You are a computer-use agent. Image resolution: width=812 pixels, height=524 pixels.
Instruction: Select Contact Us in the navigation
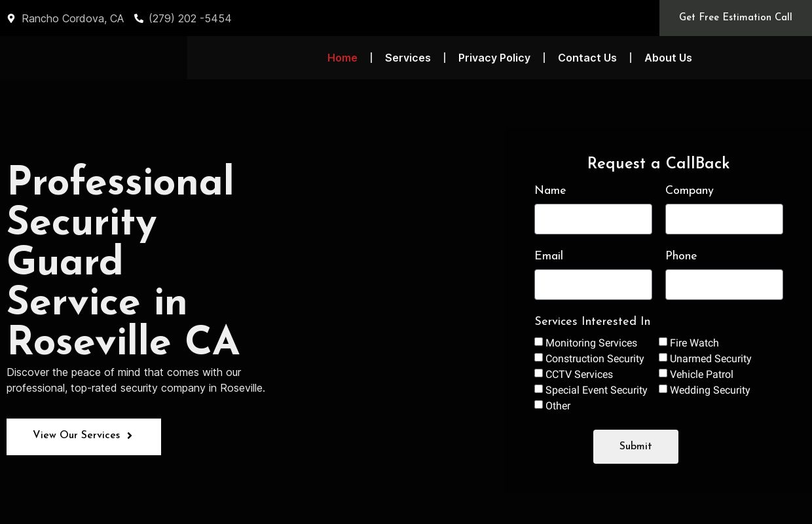tap(587, 58)
